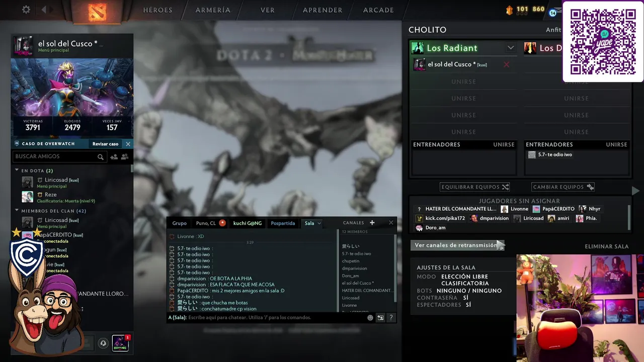Click the Dire team logo icon
Viewport: 644px width, 362px height.
(x=530, y=48)
